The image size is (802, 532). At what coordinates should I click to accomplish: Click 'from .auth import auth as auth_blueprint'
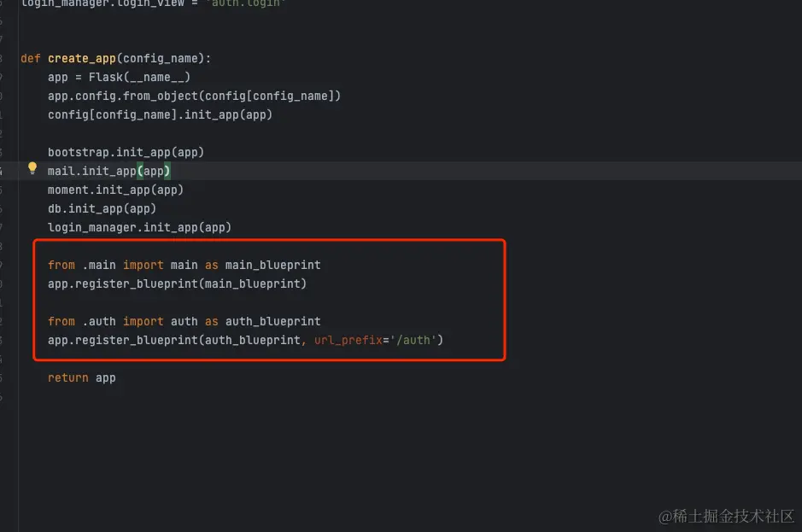(x=184, y=321)
